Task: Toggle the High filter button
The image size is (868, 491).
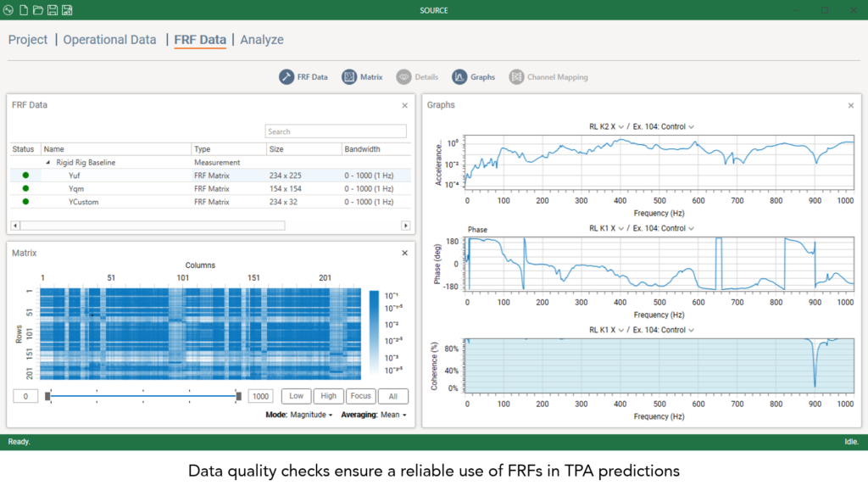Action: [328, 396]
